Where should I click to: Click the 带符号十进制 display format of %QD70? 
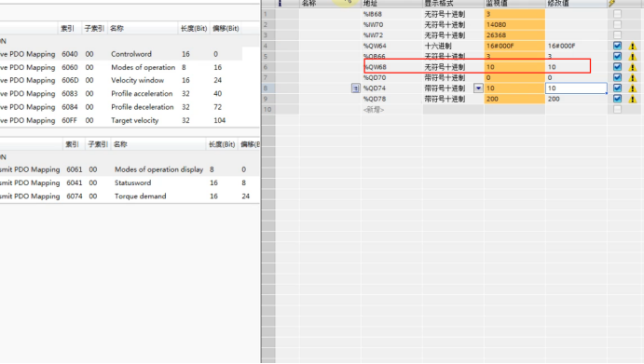445,77
